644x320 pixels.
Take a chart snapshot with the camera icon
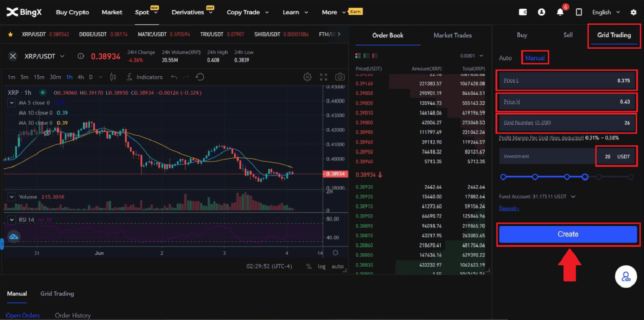tap(339, 77)
